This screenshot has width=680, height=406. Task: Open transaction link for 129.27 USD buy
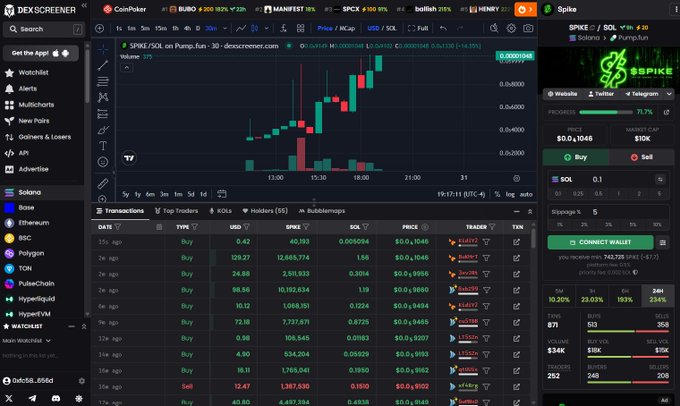516,258
